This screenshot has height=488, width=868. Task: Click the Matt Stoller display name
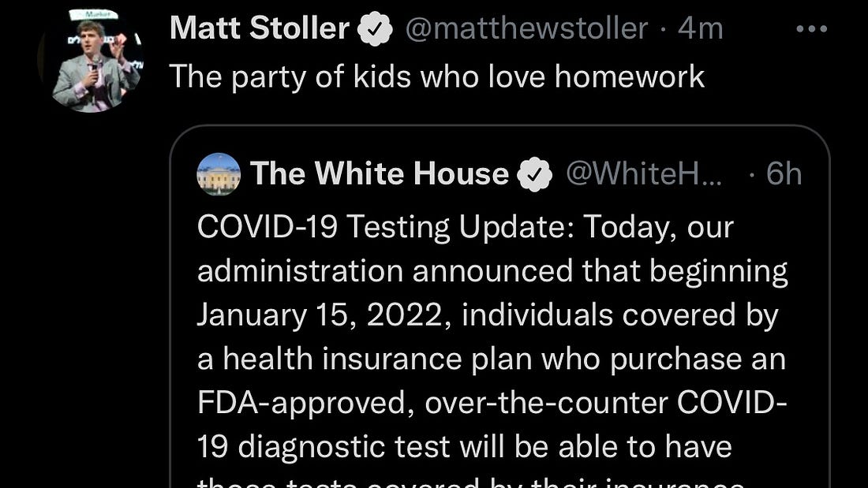click(260, 29)
